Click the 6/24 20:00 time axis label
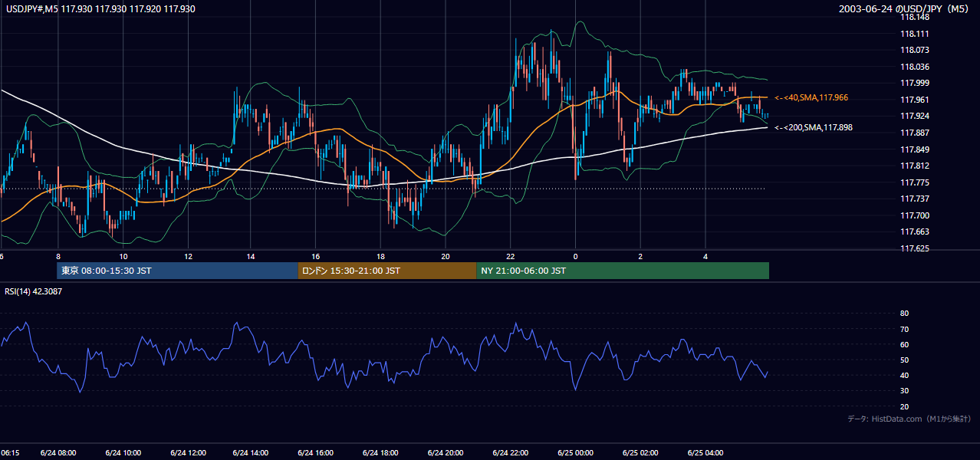The image size is (980, 460). click(446, 453)
